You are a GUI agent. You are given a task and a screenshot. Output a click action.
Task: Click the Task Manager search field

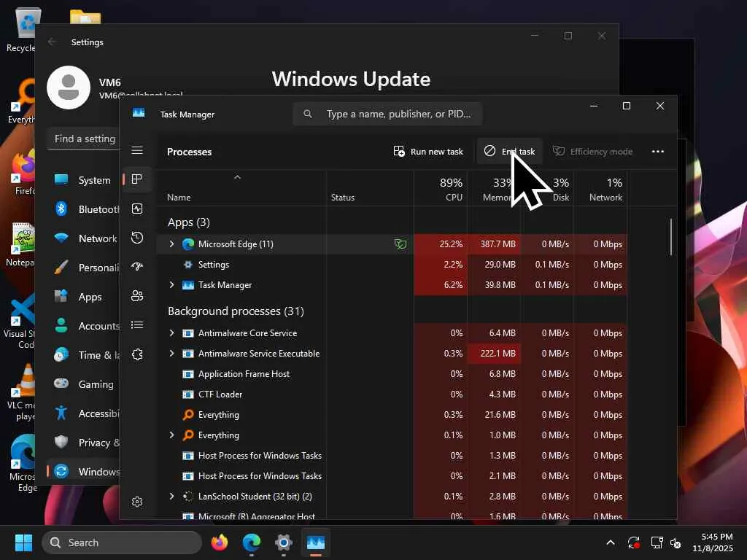point(387,114)
